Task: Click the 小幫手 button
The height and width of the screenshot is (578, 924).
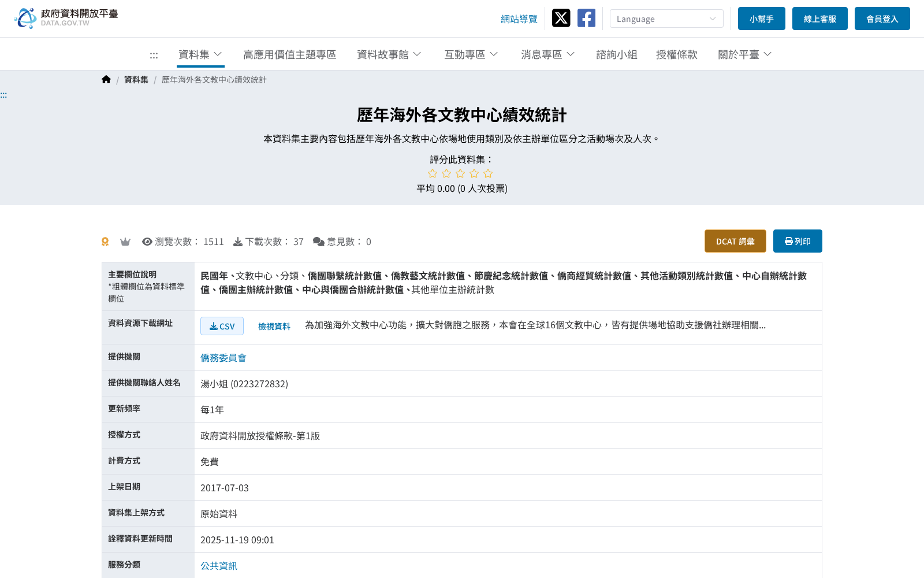Action: [762, 18]
